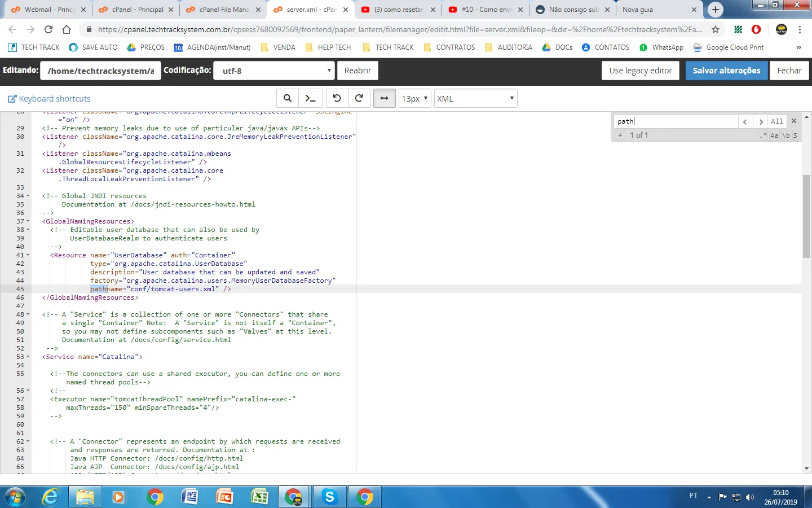Open Windows Explorer from taskbar

pyautogui.click(x=85, y=497)
